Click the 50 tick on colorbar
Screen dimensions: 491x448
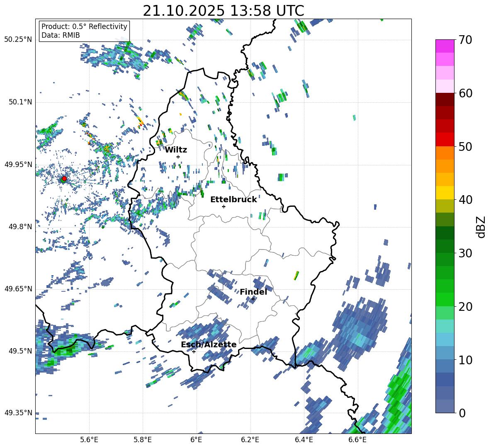click(x=465, y=146)
